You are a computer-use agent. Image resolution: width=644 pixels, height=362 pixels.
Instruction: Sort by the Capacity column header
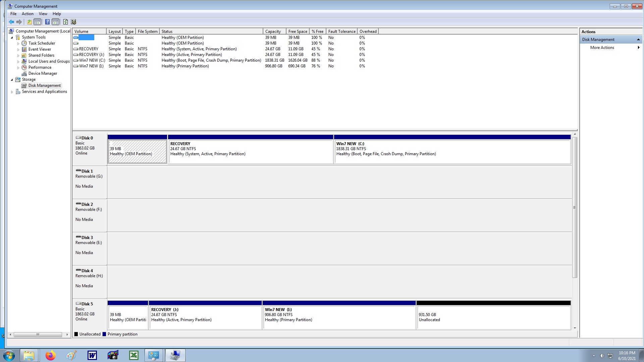(x=273, y=32)
